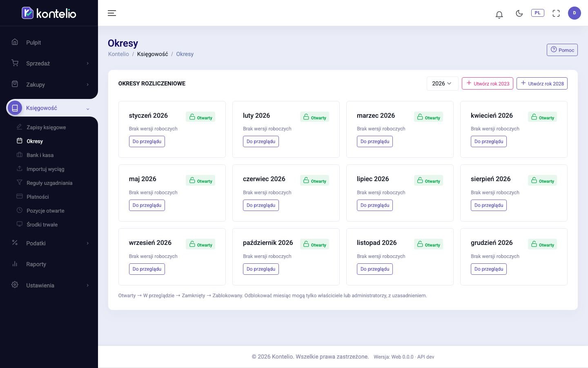Click Utwórz rok 2028 button
This screenshot has height=368, width=588.
[x=542, y=83]
